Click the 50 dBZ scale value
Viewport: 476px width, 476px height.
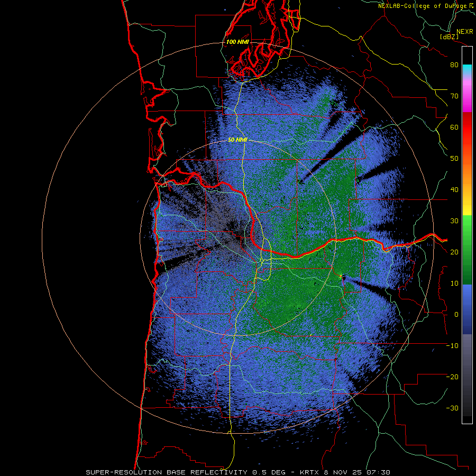454,159
